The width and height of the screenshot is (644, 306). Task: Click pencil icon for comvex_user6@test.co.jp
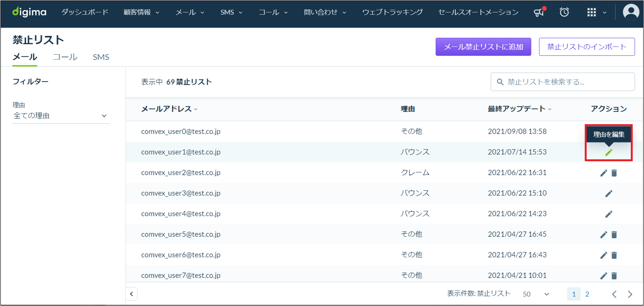tap(603, 255)
